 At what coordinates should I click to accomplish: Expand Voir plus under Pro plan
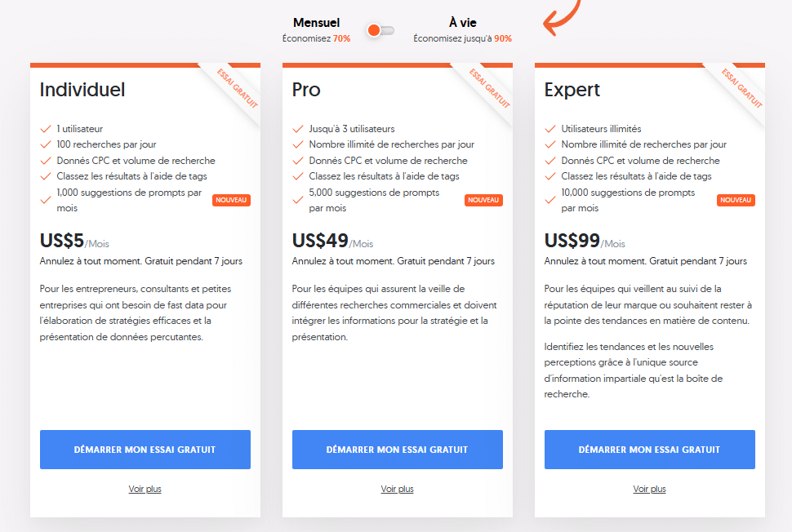click(x=397, y=490)
